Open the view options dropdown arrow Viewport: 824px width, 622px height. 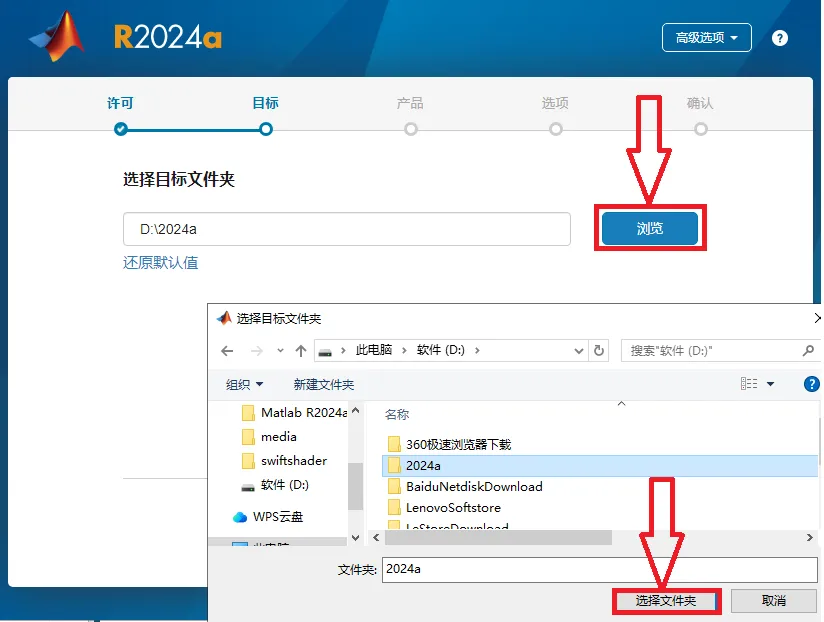click(770, 384)
